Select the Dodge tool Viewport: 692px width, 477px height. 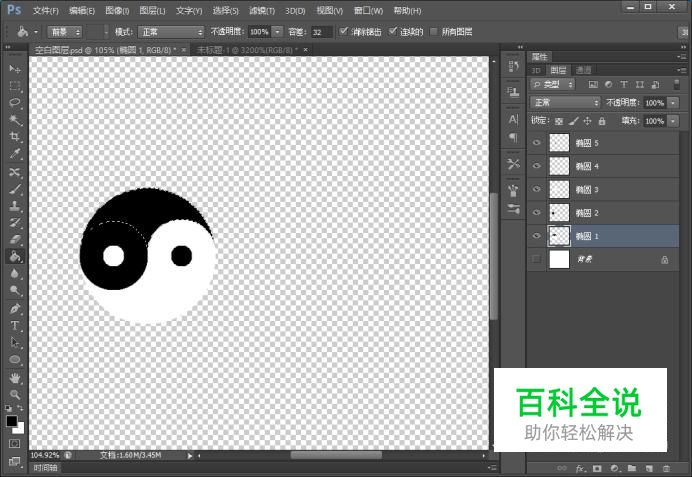coord(15,290)
